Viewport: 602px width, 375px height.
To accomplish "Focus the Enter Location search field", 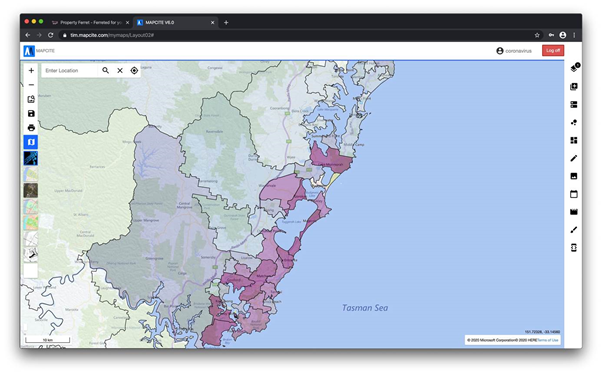I will coord(69,71).
